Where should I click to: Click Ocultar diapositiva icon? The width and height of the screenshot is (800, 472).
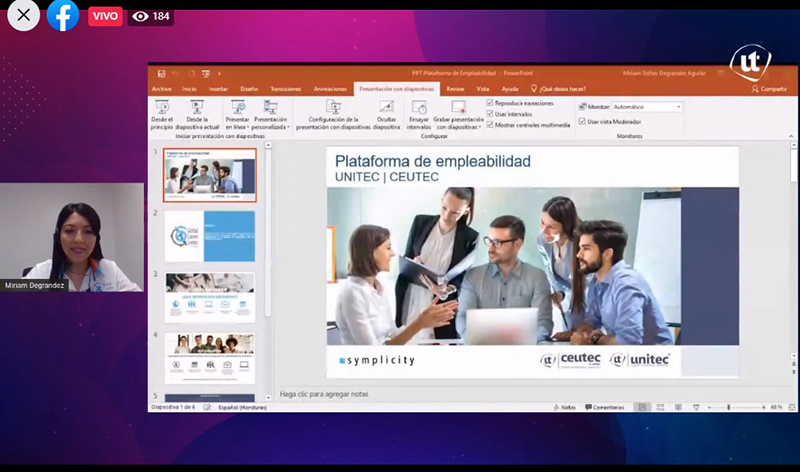point(387,108)
